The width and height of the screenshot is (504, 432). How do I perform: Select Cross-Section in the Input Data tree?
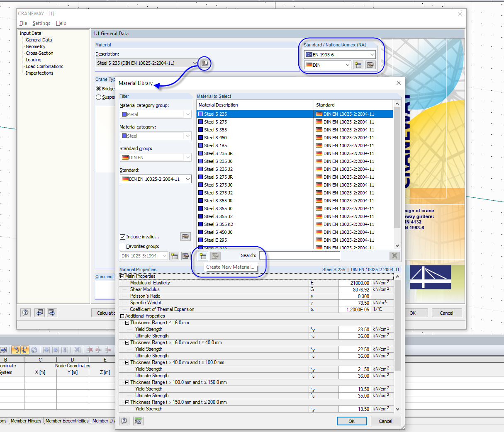pyautogui.click(x=39, y=53)
